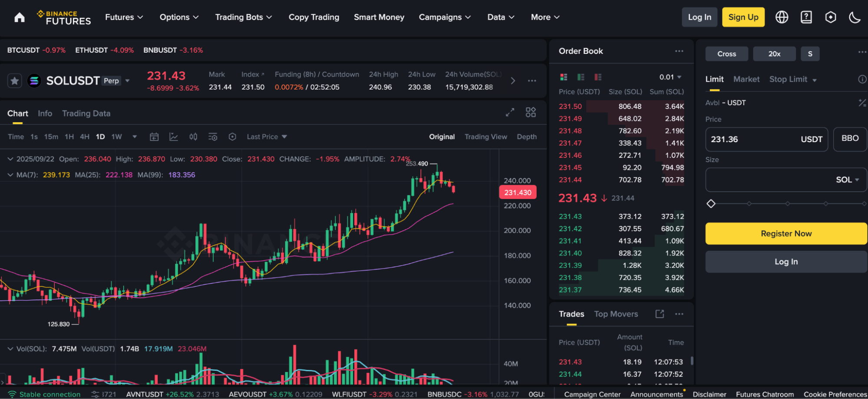
Task: Open the language globe icon
Action: pyautogui.click(x=782, y=17)
